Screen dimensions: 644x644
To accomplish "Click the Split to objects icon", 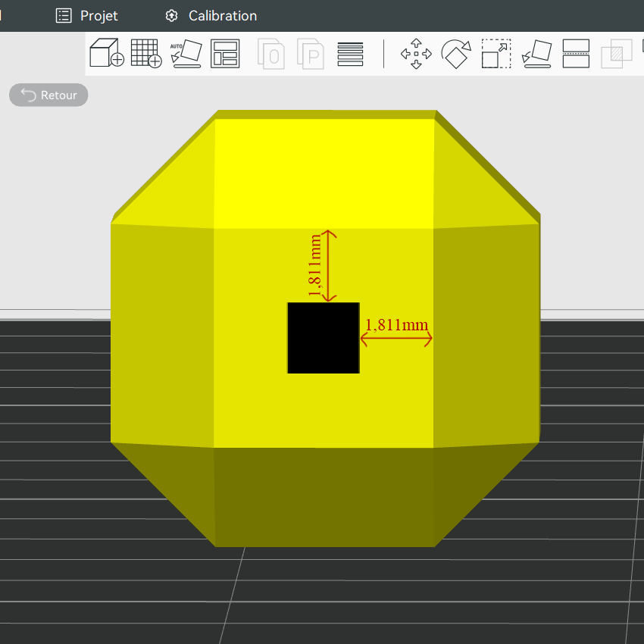I will 271,54.
